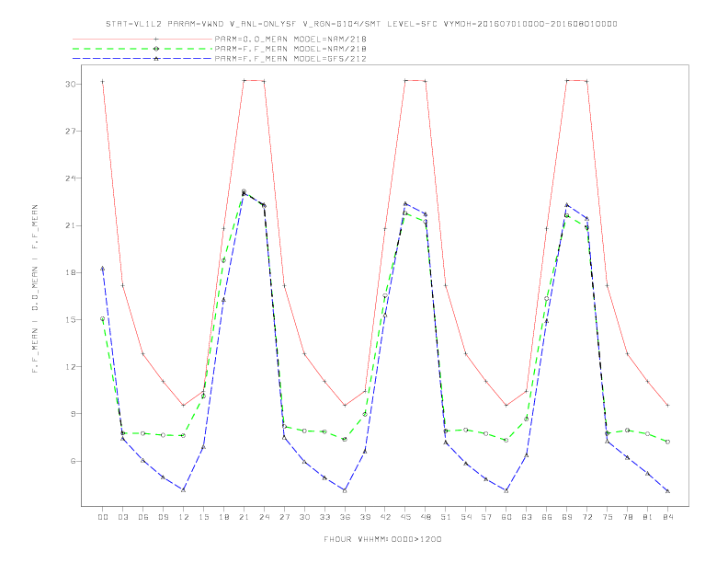Click x-axis forecast hour label 54
Viewport: 728px width, 563px height.
tap(466, 517)
